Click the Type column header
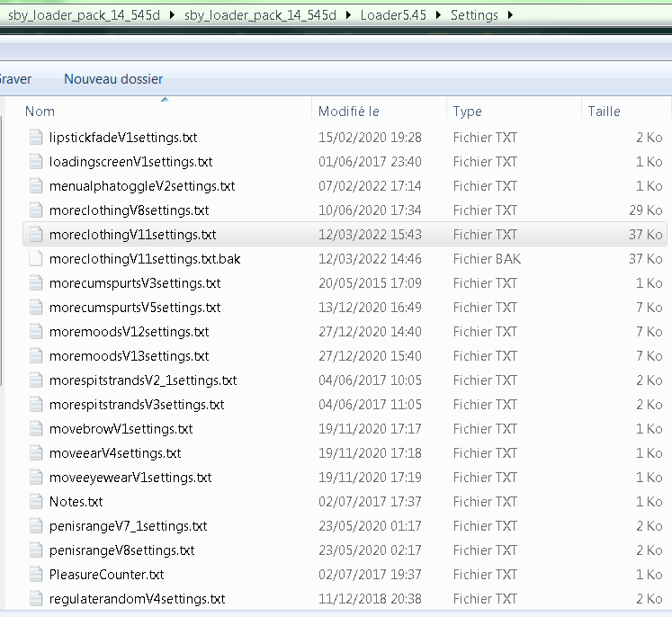Image resolution: width=672 pixels, height=617 pixels. (467, 112)
